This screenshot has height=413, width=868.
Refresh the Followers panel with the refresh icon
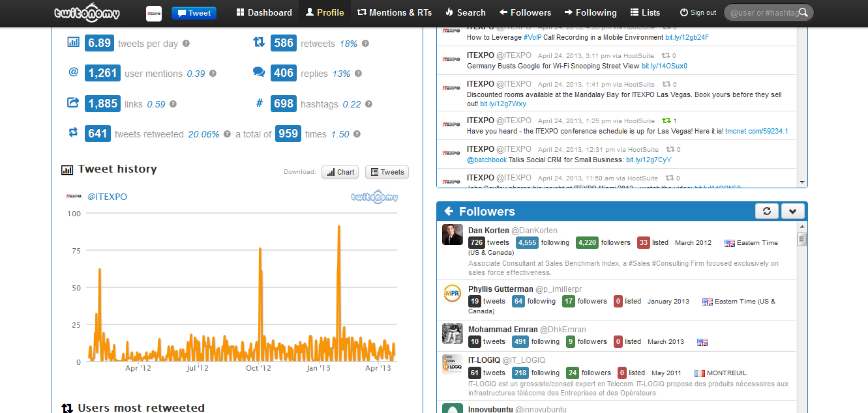tap(767, 211)
